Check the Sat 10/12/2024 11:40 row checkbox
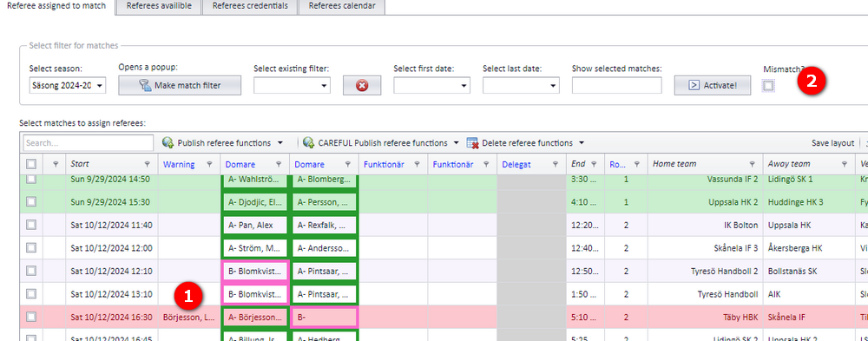The height and width of the screenshot is (341, 868). point(31,225)
